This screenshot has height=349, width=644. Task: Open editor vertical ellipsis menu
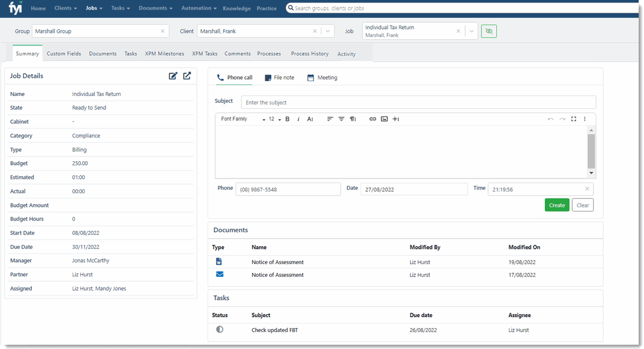pos(585,119)
